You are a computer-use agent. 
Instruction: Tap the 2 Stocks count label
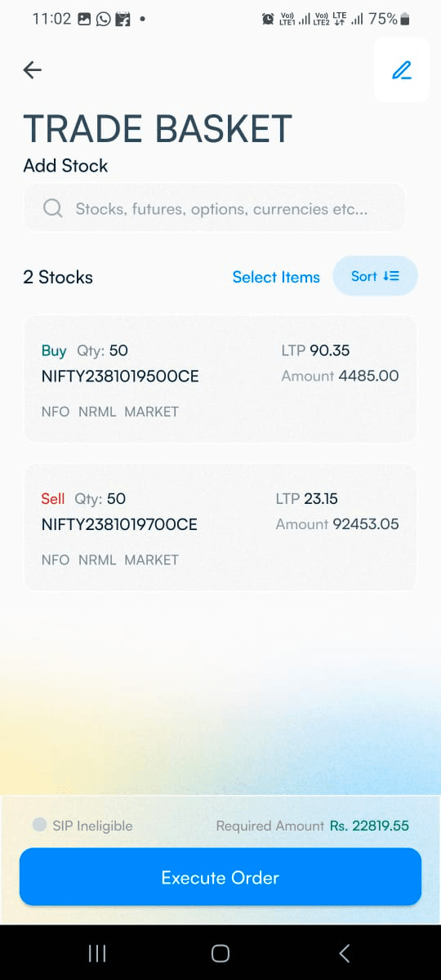coord(58,278)
